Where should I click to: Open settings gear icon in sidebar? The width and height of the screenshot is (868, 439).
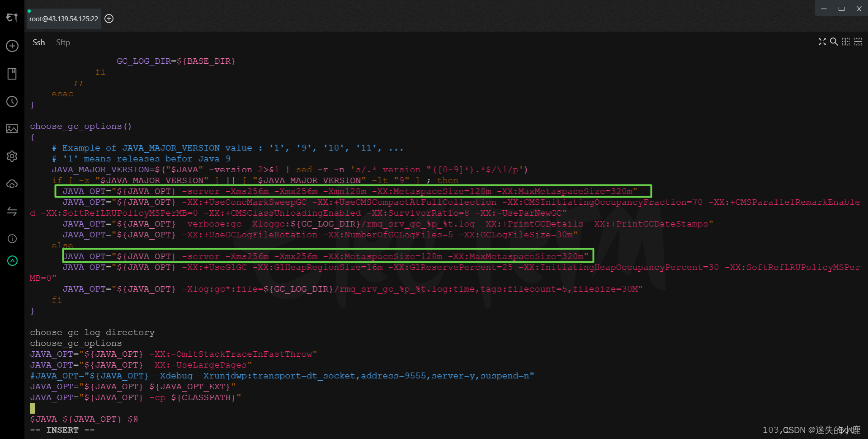pyautogui.click(x=12, y=156)
